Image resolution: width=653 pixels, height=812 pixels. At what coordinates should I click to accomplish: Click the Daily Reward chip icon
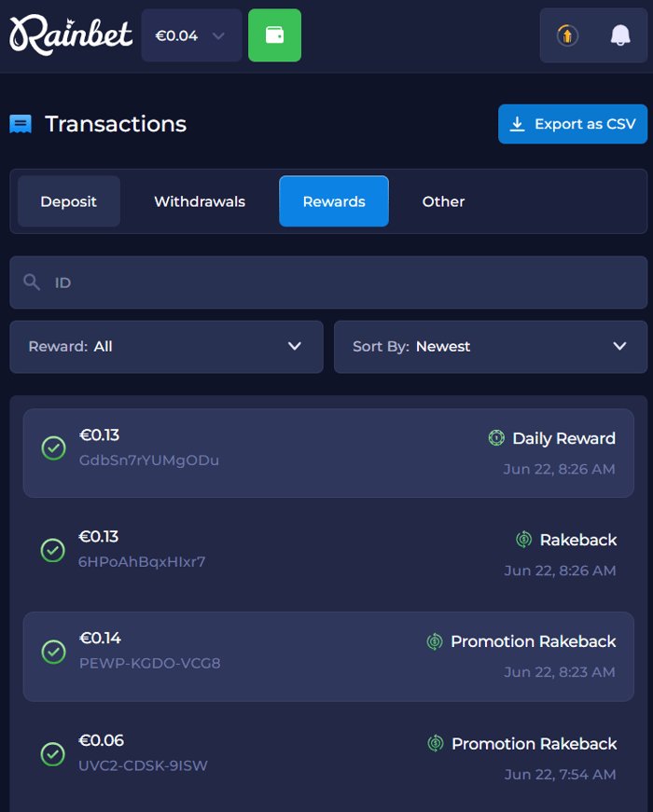[x=496, y=438]
